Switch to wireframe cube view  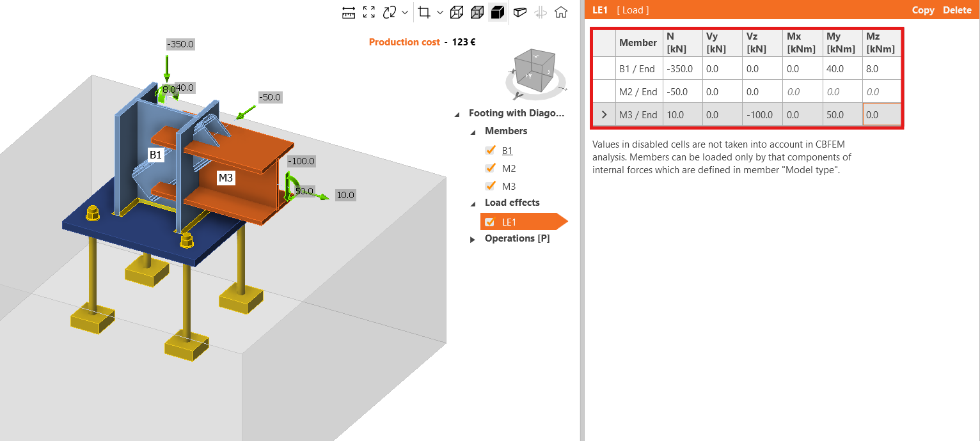(x=456, y=12)
